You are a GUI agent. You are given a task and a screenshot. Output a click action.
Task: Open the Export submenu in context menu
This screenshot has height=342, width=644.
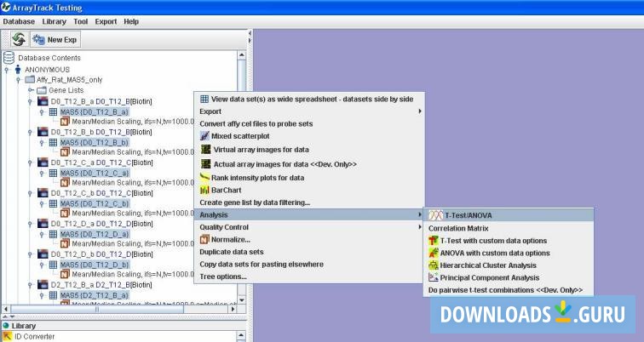click(x=309, y=111)
